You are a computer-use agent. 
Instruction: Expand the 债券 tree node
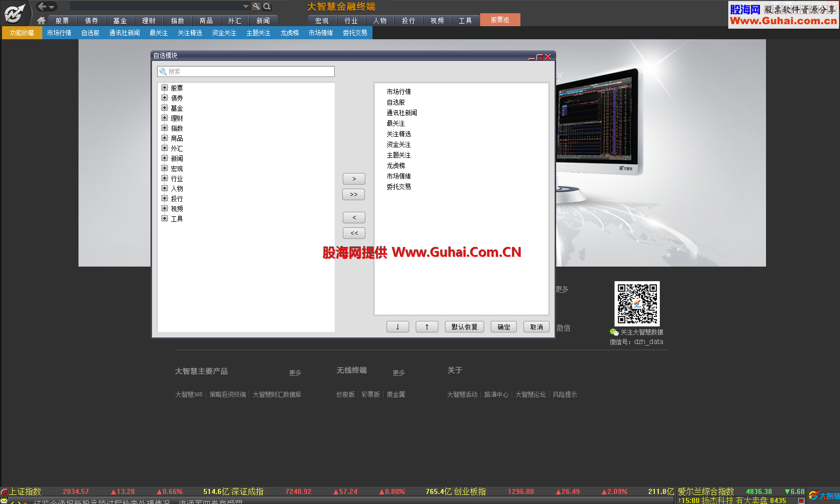[165, 98]
